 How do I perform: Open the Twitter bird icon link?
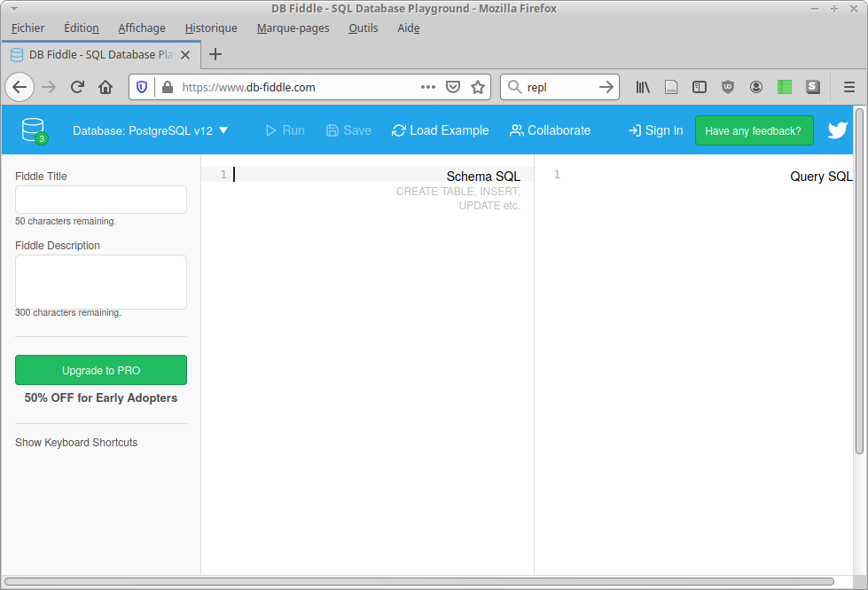coord(838,130)
